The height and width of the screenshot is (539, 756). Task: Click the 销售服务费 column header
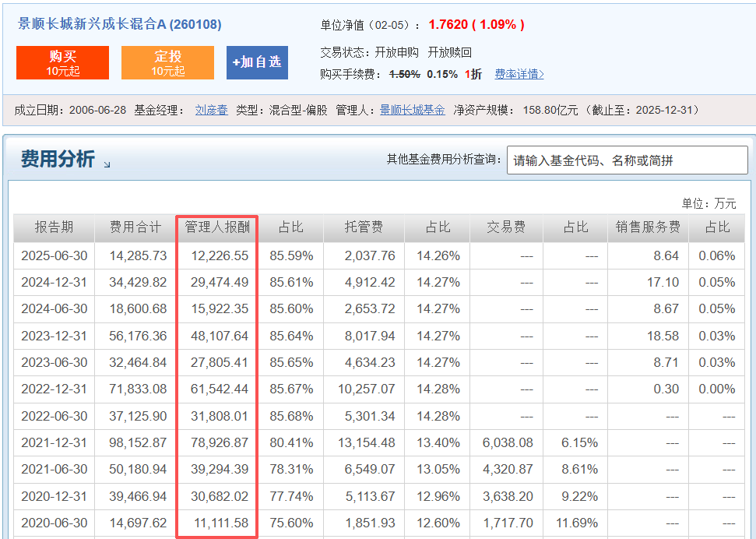(x=648, y=227)
